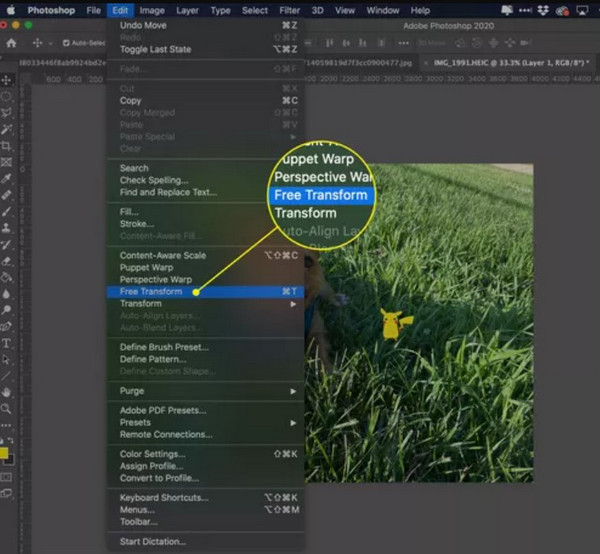Select the Type tool
The width and height of the screenshot is (600, 554).
(x=6, y=343)
